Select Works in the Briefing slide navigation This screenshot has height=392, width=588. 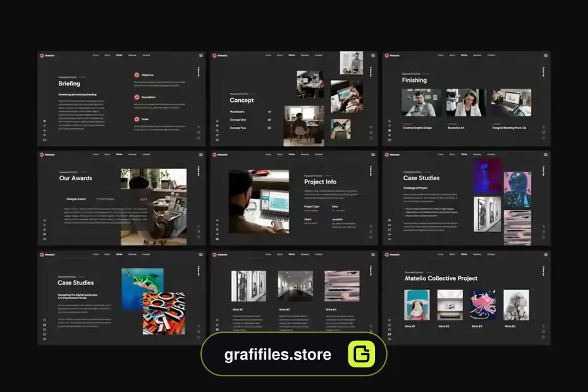119,55
